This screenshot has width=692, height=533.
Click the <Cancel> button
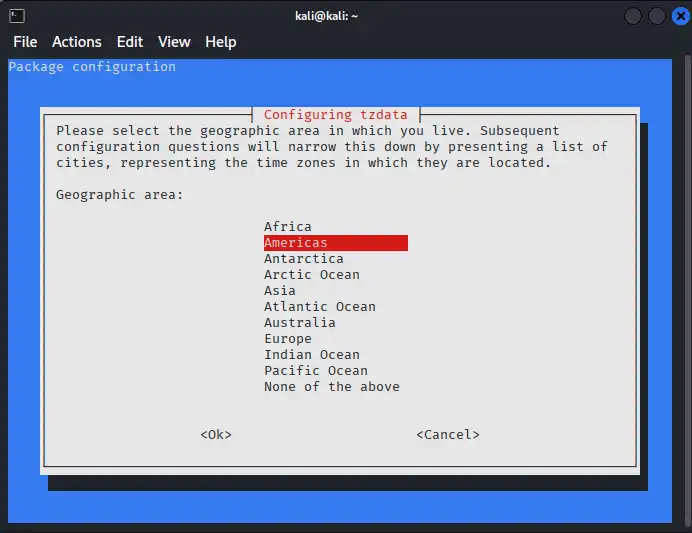(448, 435)
